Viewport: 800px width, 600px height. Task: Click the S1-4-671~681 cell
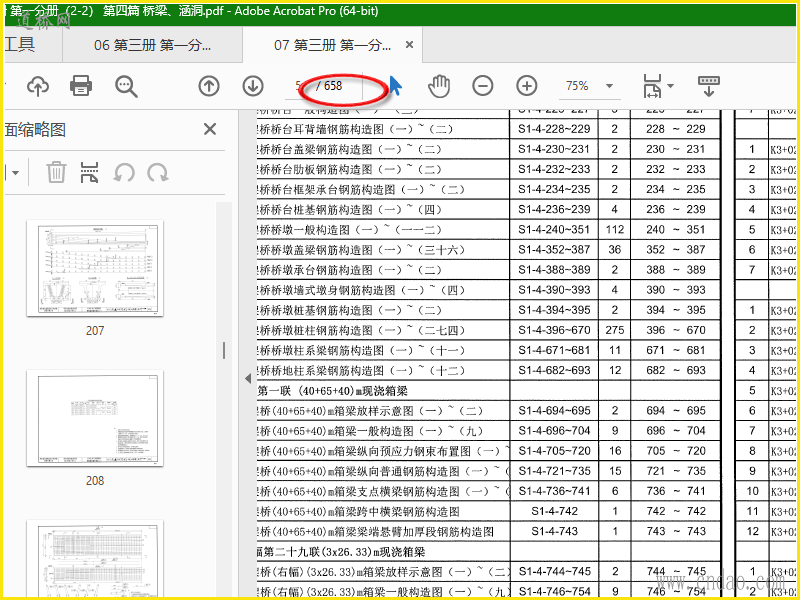click(x=554, y=351)
